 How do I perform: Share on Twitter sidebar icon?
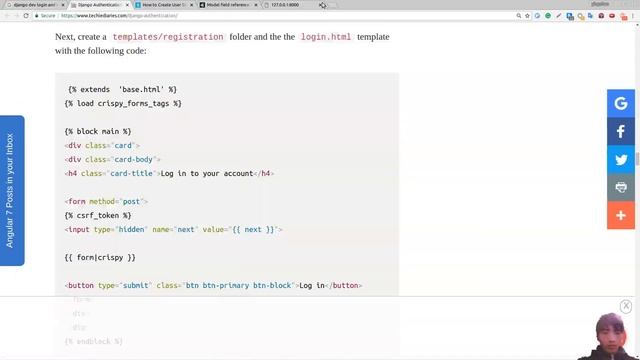click(x=621, y=160)
